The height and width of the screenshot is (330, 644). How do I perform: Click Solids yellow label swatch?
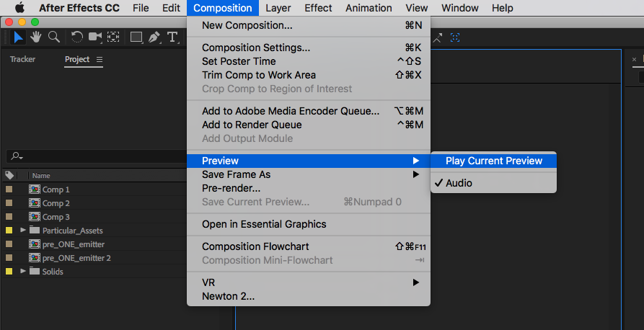coord(9,272)
